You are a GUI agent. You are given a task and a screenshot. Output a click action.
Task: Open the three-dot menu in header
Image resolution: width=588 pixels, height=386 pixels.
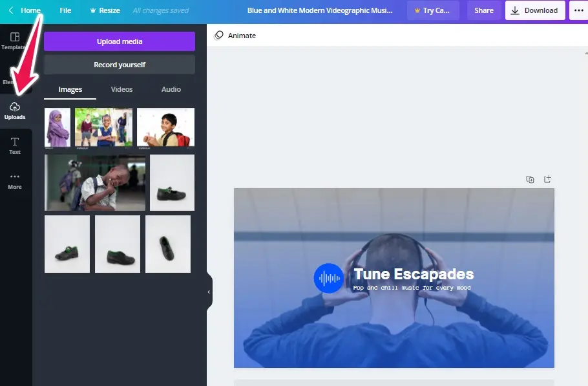(x=578, y=10)
